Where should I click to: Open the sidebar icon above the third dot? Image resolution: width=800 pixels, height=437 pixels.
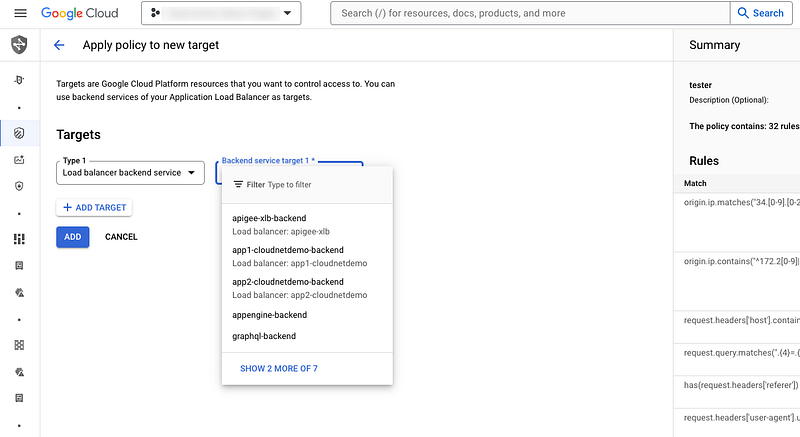coord(19,292)
